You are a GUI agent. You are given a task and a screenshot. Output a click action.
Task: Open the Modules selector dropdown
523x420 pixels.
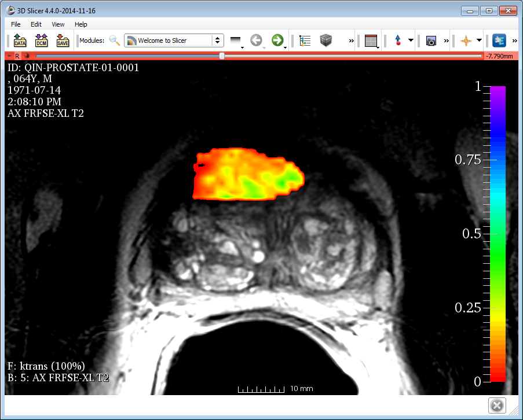174,40
